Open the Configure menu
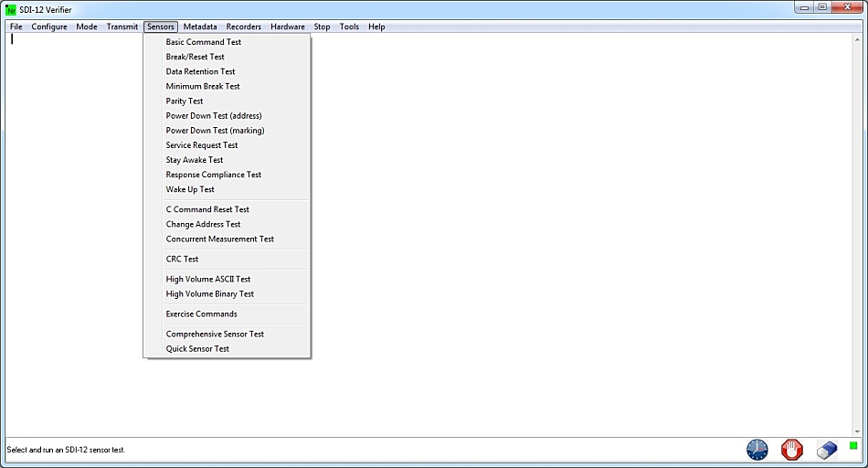The width and height of the screenshot is (868, 468). click(x=49, y=27)
